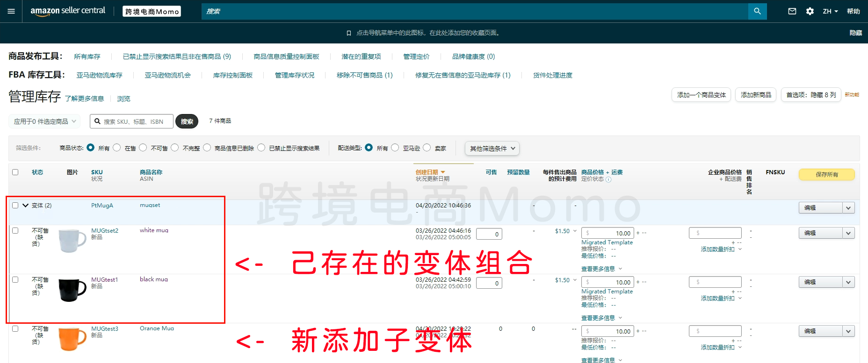Click 了解更多信息 next to 管理库存

pos(84,99)
